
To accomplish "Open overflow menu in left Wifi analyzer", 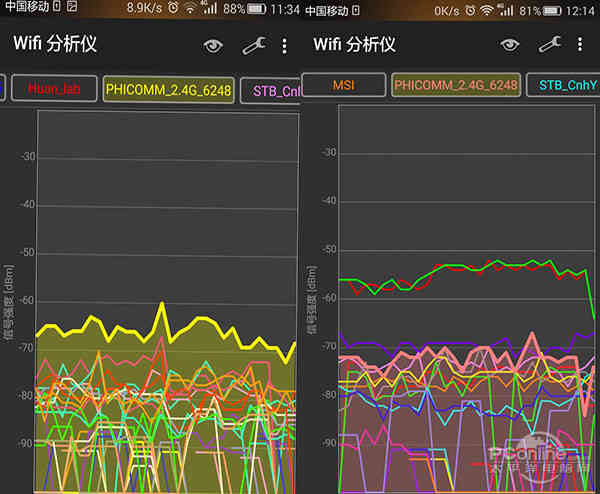I will 284,46.
